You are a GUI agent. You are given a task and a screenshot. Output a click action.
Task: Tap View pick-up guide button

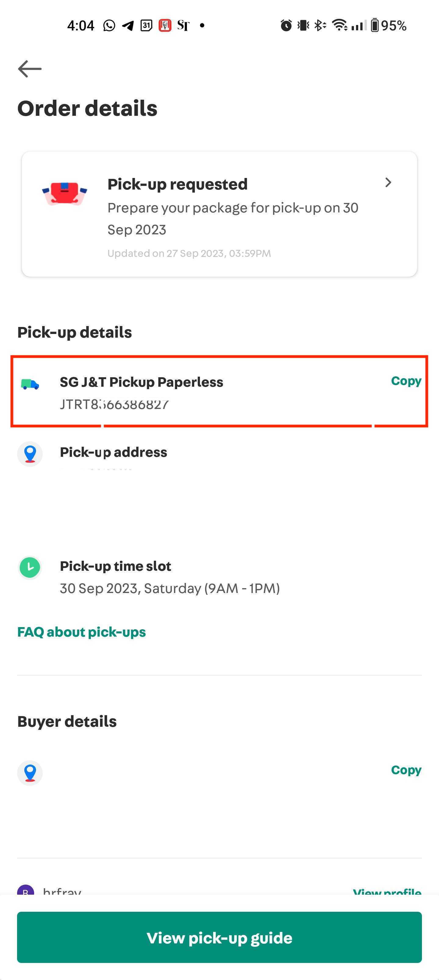[x=219, y=937]
